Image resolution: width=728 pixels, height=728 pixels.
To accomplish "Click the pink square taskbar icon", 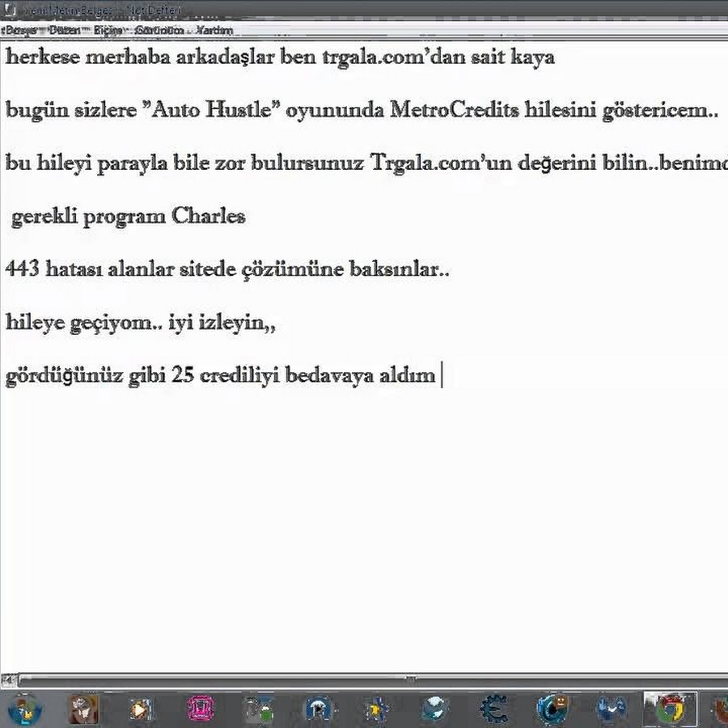I will pyautogui.click(x=200, y=709).
